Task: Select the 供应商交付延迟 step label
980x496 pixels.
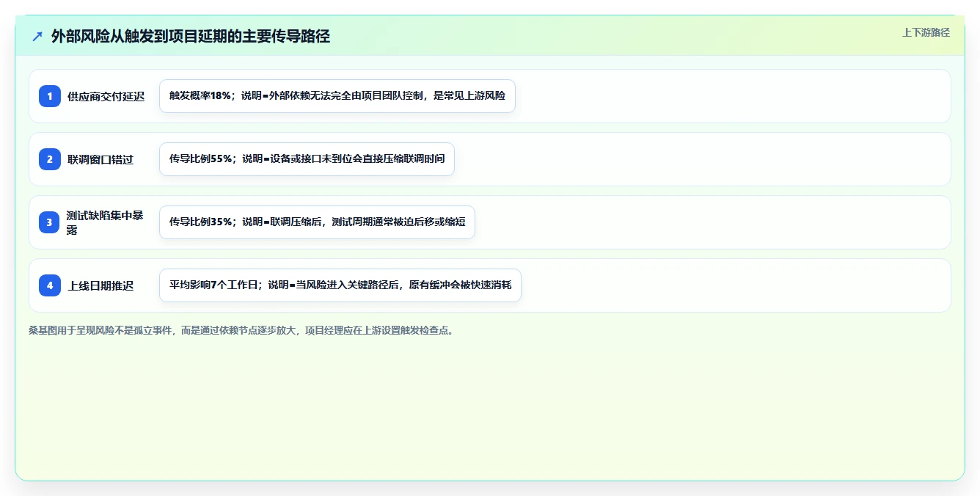Action: [106, 96]
